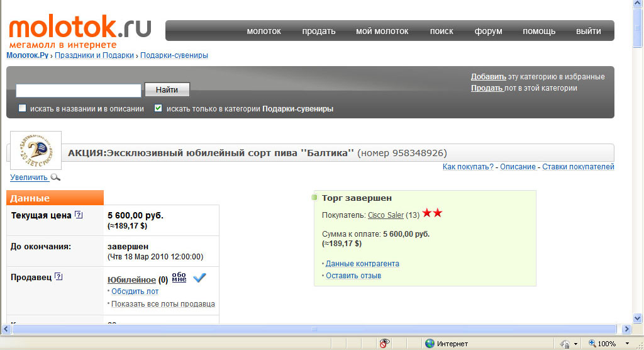Screen dimensions: 644x350
Task: Click the Internet zone globe icon
Action: [x=430, y=344]
